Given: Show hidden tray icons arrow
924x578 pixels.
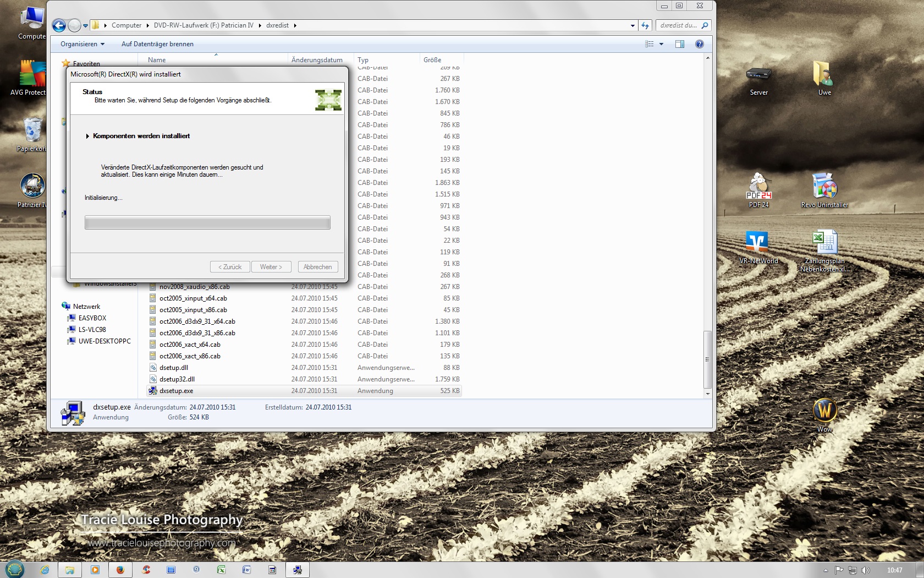Looking at the screenshot, I should (x=825, y=570).
